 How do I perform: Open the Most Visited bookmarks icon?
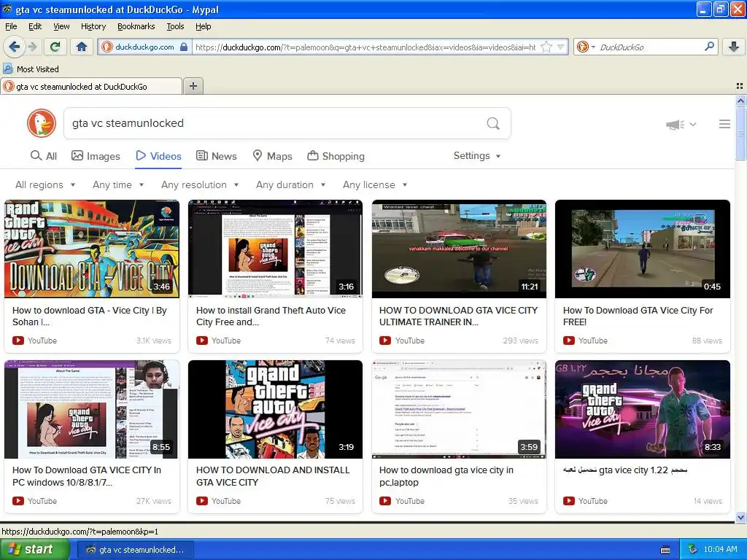click(8, 69)
